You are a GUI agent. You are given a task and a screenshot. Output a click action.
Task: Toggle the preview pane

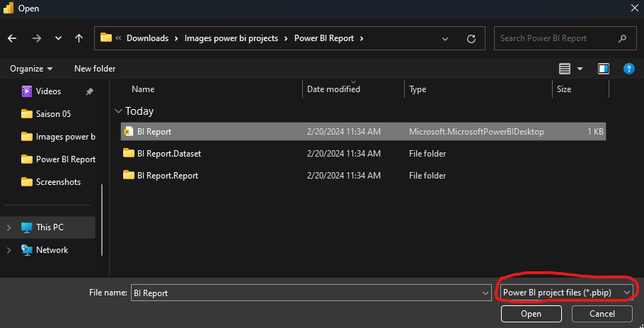pos(604,69)
